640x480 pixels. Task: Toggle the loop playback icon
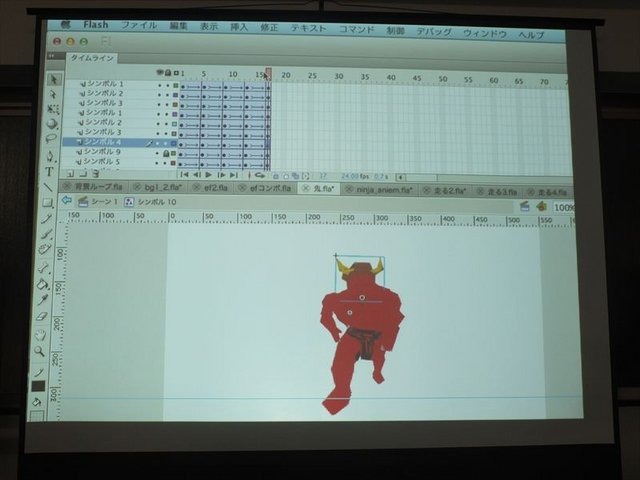click(260, 176)
